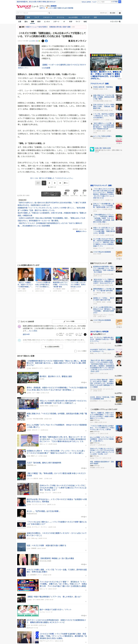Screen dimensions: 138x644
Task: Go to the next page 次へ
Action: (x=66, y=183)
